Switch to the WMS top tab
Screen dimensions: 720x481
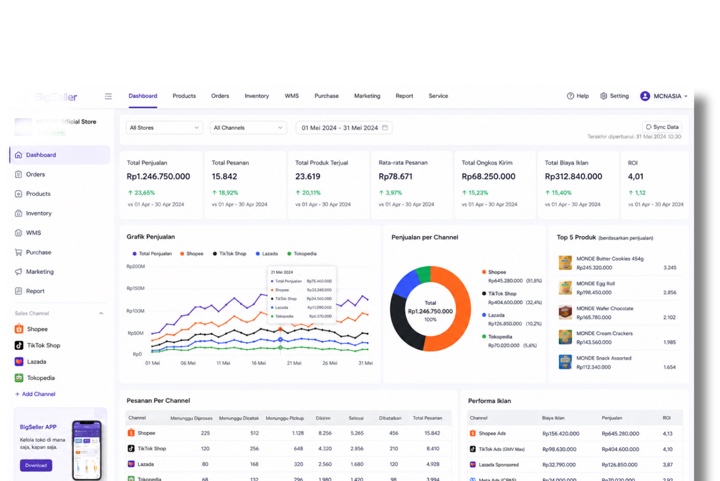(x=292, y=96)
